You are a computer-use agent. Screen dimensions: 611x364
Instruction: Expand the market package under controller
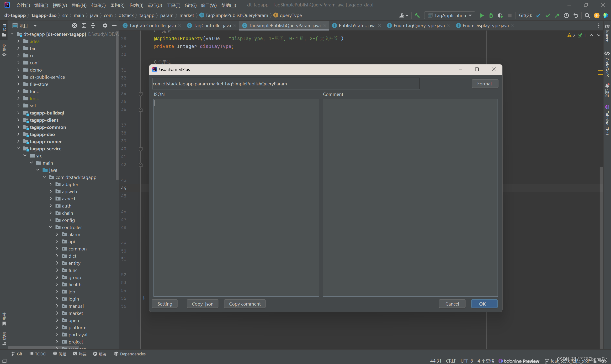tap(57, 313)
